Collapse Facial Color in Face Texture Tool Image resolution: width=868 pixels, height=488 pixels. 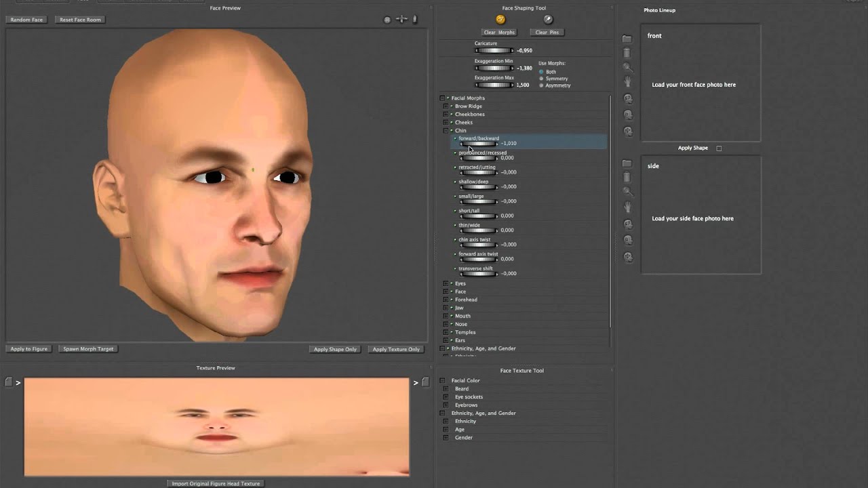[442, 381]
